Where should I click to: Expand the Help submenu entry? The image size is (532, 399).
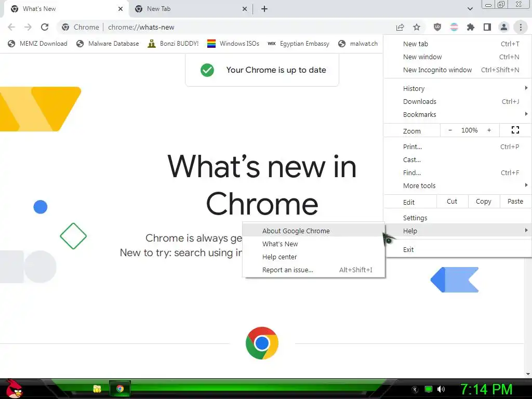click(458, 231)
